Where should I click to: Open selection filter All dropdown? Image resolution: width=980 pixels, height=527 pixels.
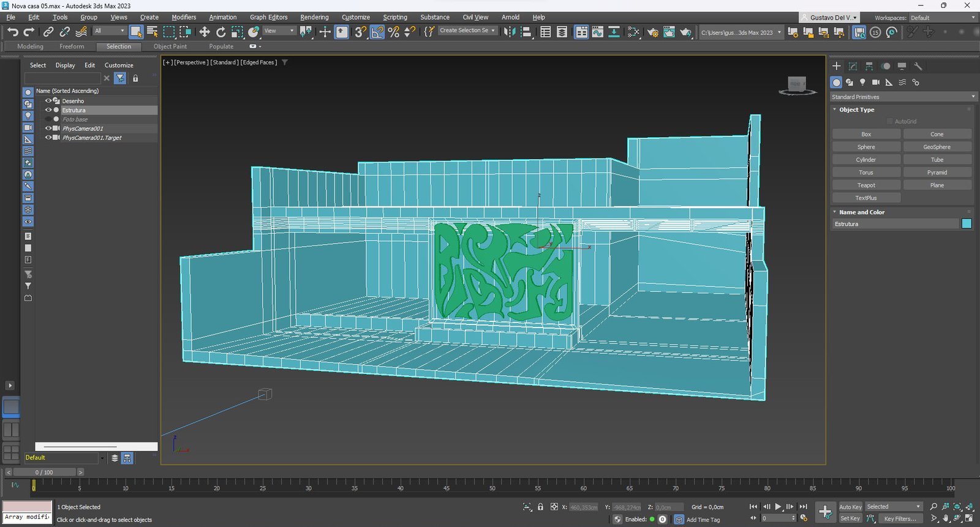[x=109, y=31]
